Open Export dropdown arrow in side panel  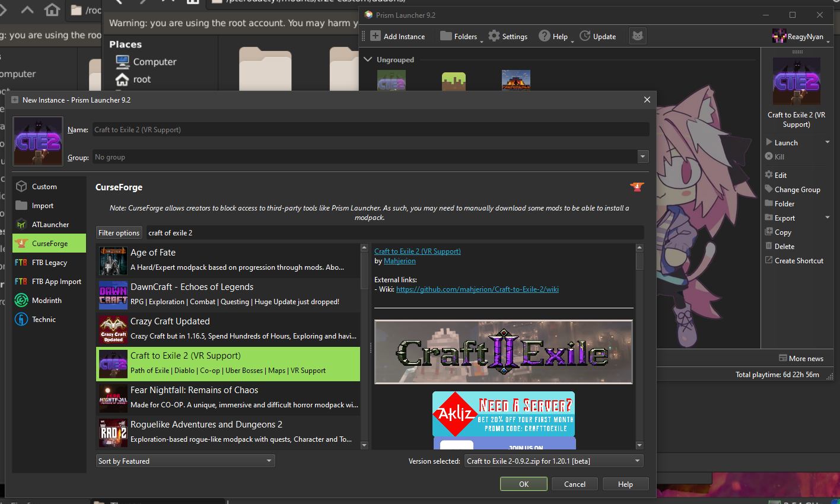tap(828, 218)
